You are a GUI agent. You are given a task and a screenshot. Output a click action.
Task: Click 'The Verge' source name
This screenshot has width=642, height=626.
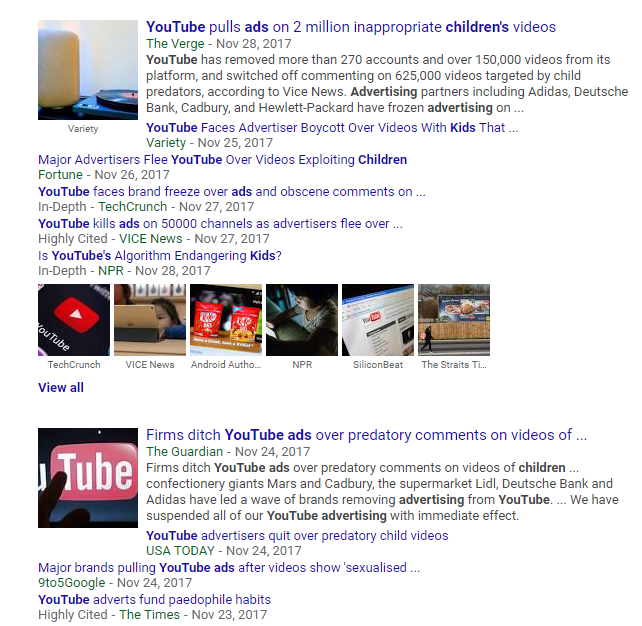(x=175, y=43)
